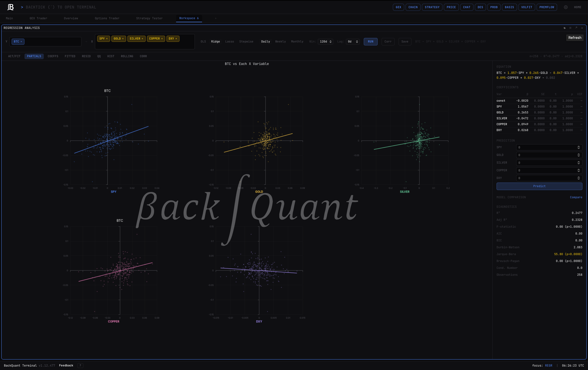This screenshot has height=370, width=588.
Task: Adjust GOLD prediction value stepper
Action: [579, 155]
